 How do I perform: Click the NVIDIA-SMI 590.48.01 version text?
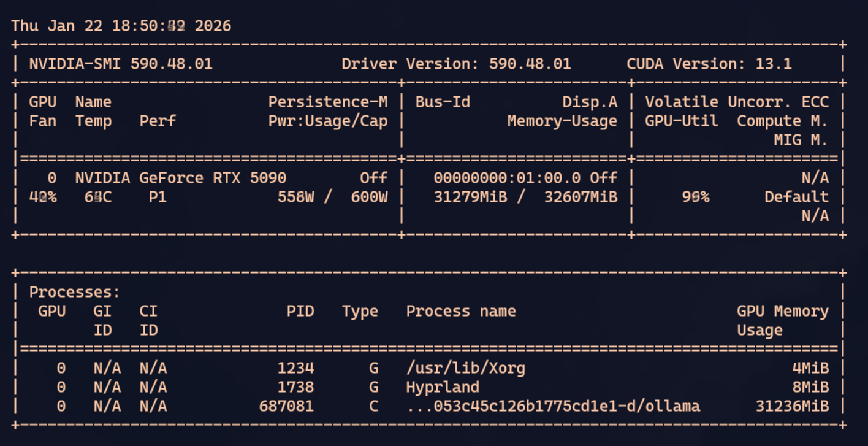click(121, 64)
